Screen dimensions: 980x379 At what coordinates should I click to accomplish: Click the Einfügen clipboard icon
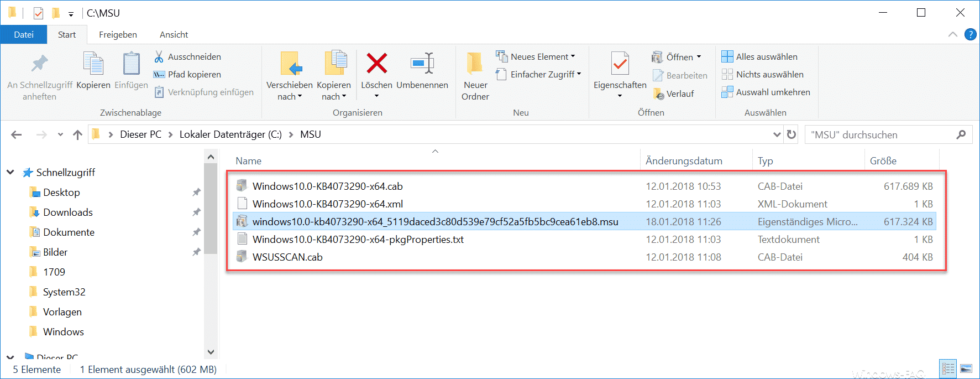point(131,64)
